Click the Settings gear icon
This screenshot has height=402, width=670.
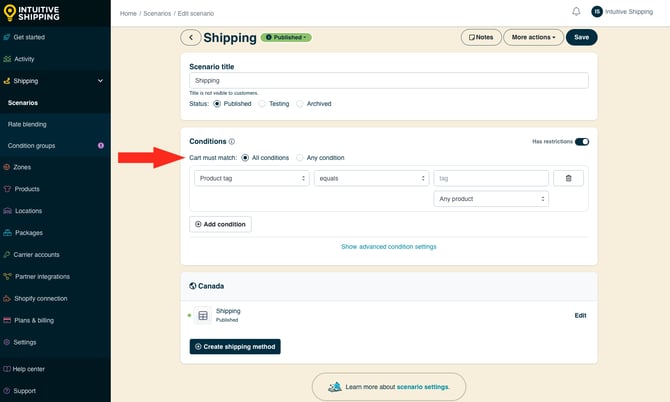point(7,342)
